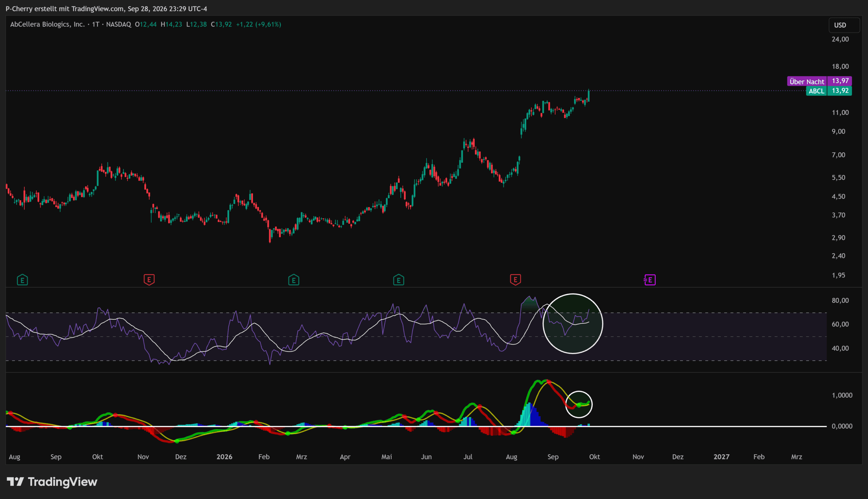Click the P-Cherry erstellt mit TradingView.com header

pos(106,8)
